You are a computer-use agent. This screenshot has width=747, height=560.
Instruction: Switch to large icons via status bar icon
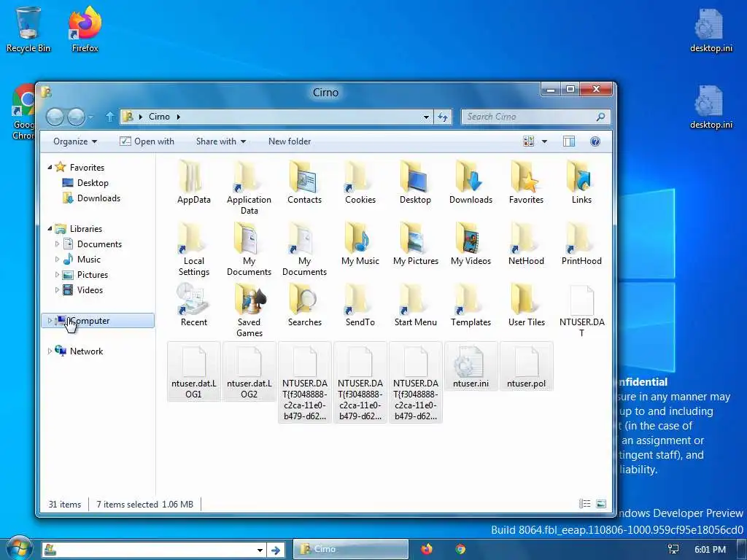601,504
